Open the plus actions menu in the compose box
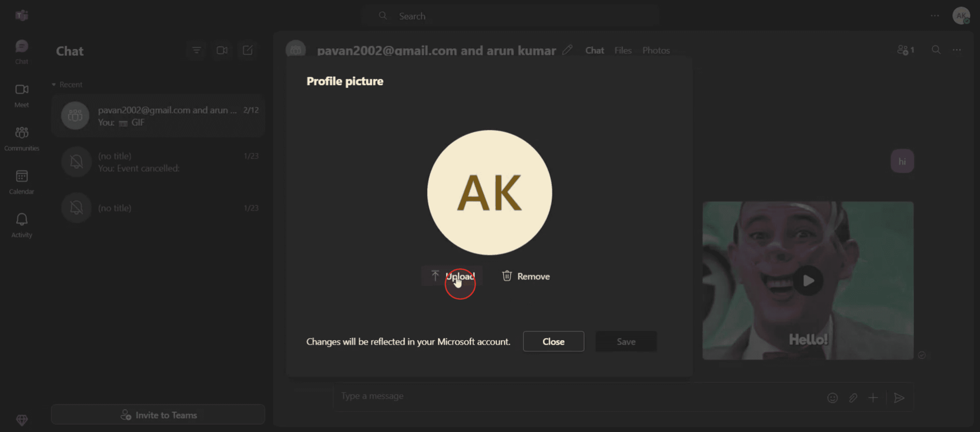This screenshot has height=432, width=980. pos(873,398)
